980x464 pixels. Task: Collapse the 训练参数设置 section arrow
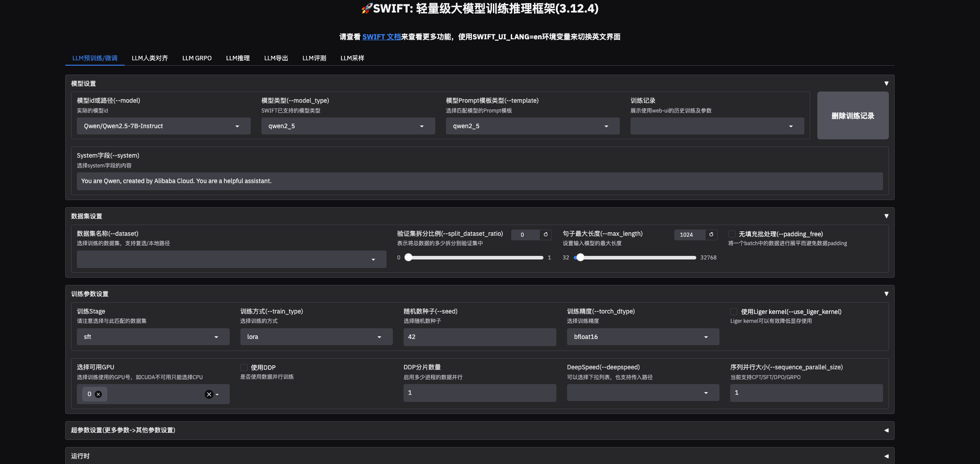click(886, 294)
